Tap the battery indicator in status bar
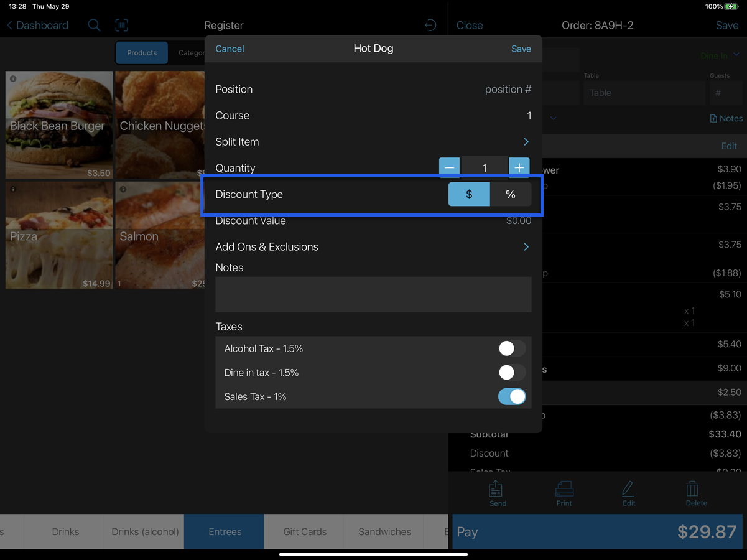This screenshot has width=747, height=560. [731, 6]
